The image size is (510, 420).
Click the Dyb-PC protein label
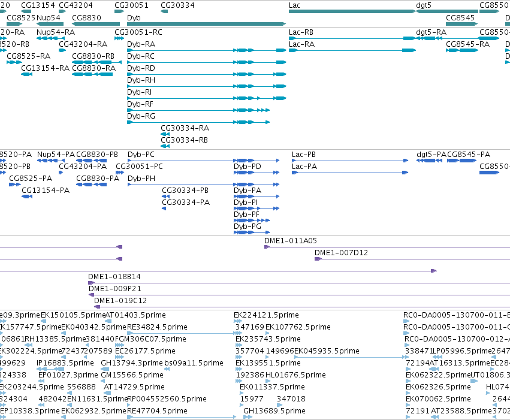pos(141,155)
